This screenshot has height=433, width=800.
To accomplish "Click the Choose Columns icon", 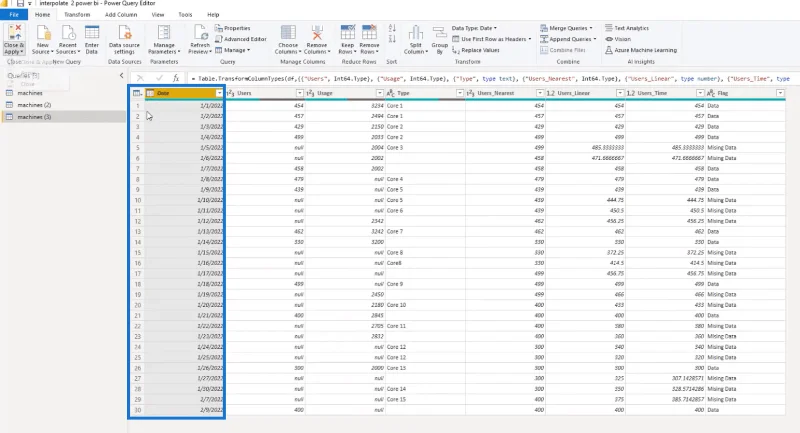I will pos(288,33).
